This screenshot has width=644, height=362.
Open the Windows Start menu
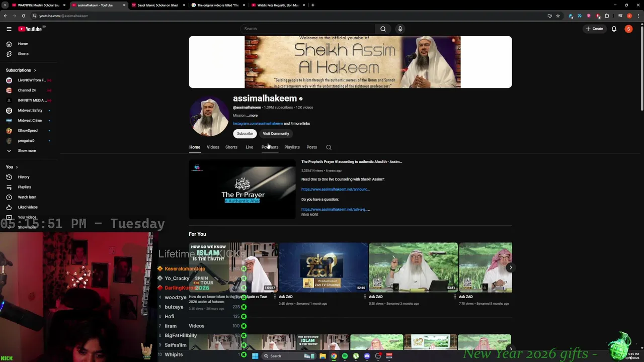tap(255, 356)
